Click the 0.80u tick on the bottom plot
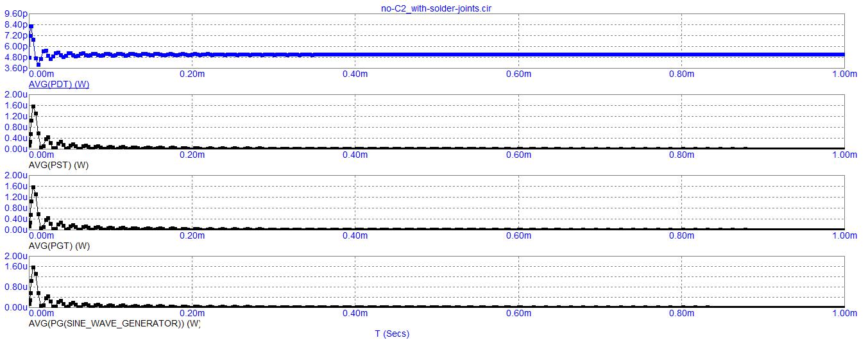 [x=15, y=287]
